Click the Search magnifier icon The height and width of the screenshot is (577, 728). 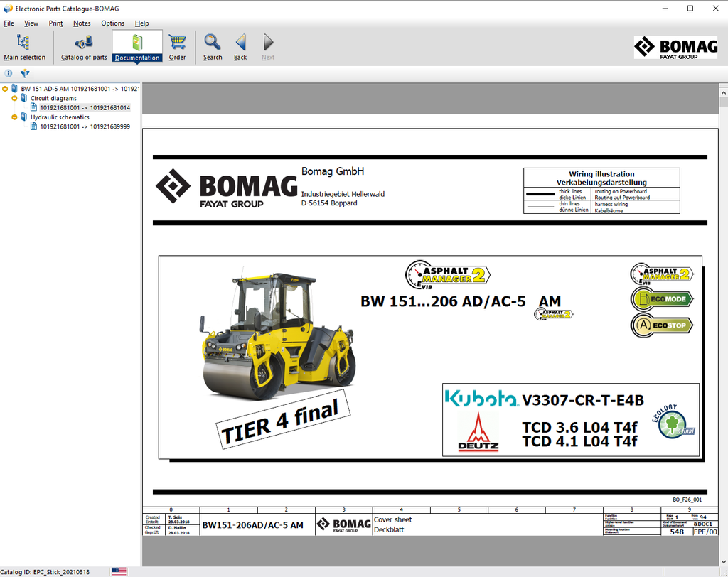[x=213, y=47]
